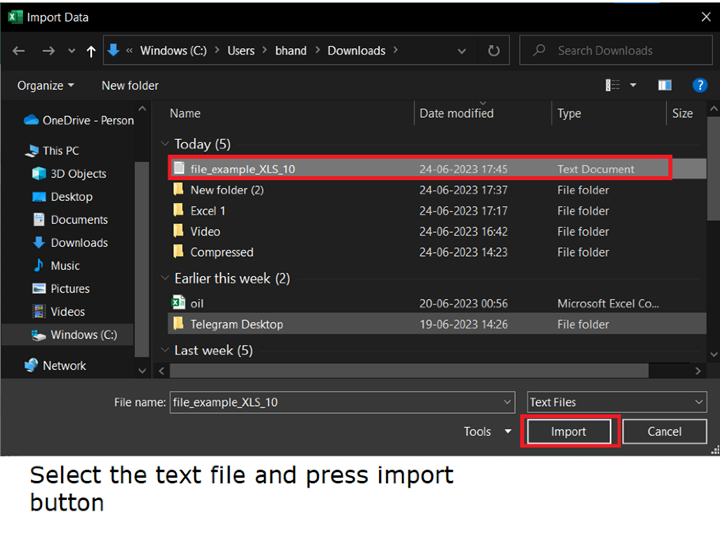
Task: Select the 3D Objects folder in sidebar
Action: click(x=78, y=174)
